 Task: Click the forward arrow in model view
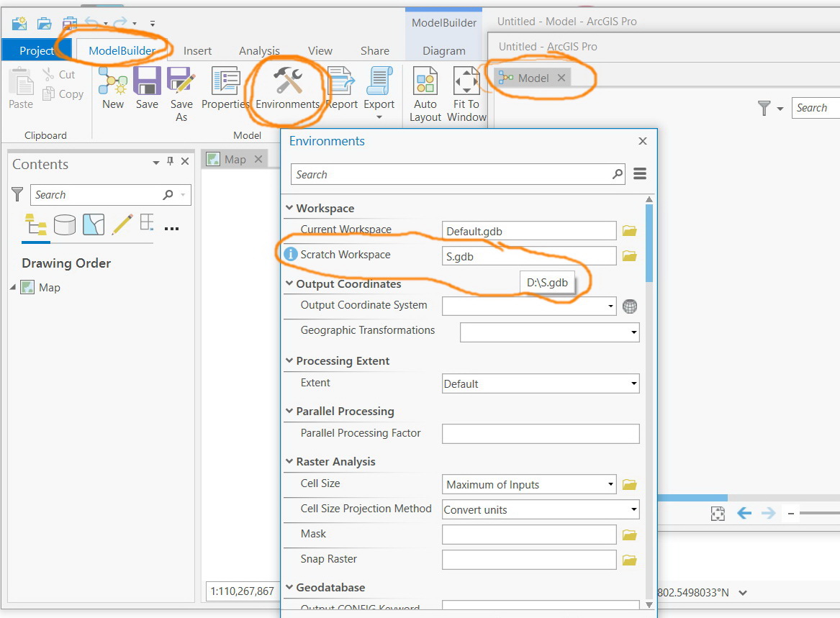768,513
